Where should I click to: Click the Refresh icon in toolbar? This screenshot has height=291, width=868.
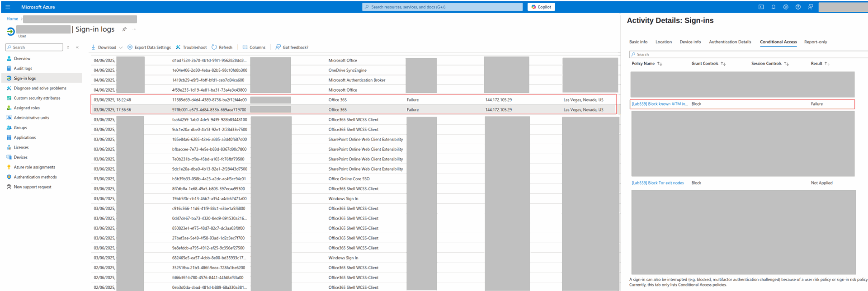pyautogui.click(x=214, y=47)
